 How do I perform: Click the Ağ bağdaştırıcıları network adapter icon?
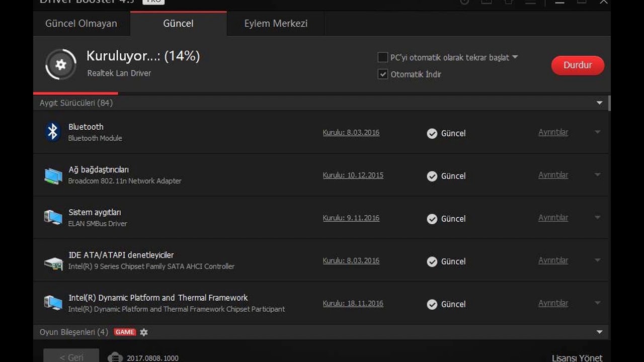coord(53,175)
